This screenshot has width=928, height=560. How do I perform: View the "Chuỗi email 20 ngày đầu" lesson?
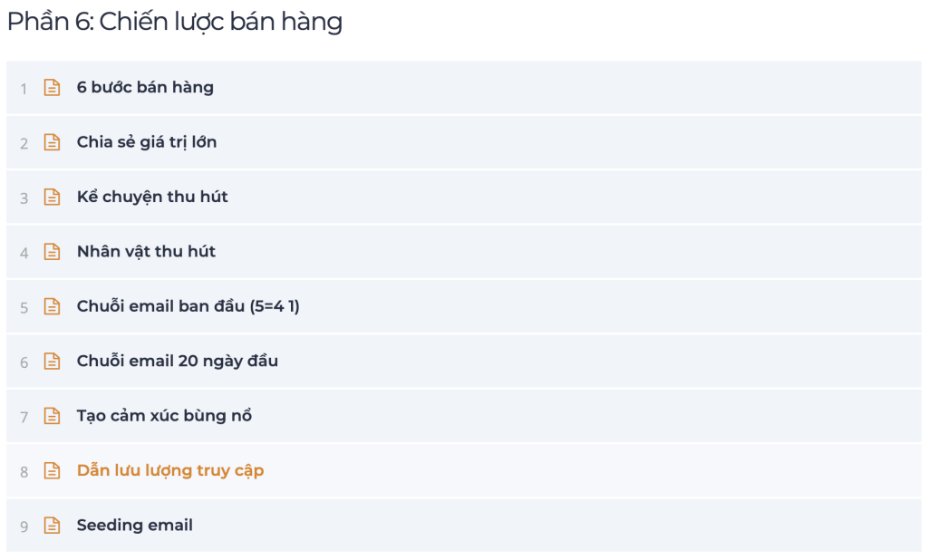[x=177, y=362]
